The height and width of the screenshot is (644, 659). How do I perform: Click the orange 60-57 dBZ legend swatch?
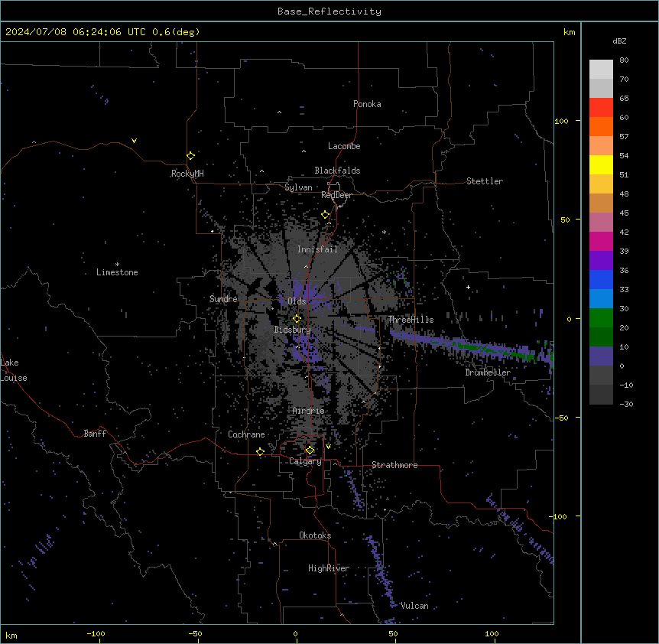click(x=601, y=126)
